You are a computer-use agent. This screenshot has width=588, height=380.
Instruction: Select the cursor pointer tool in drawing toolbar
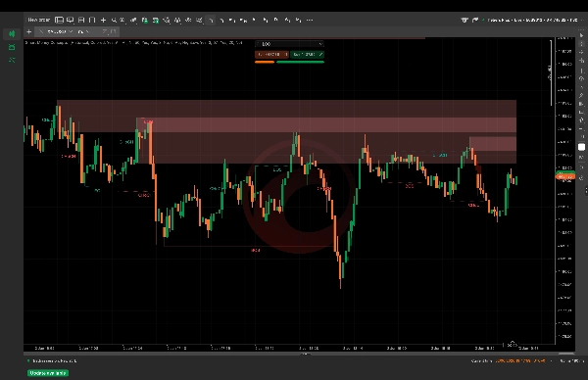click(x=581, y=35)
